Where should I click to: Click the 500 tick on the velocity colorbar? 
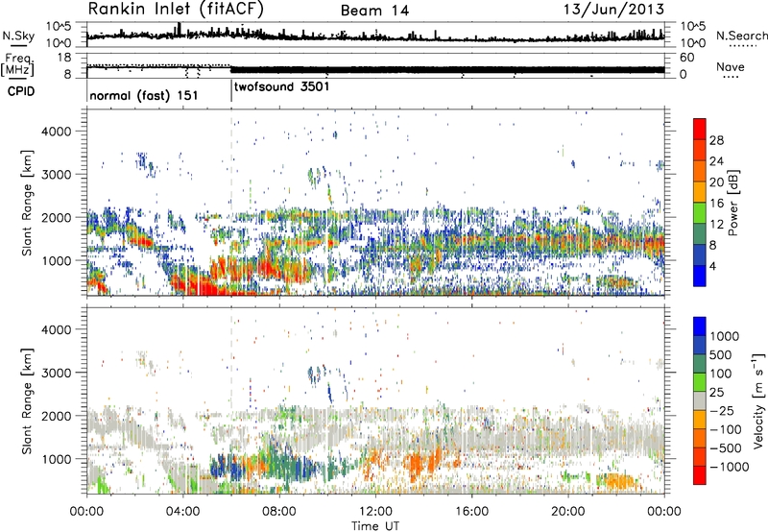pyautogui.click(x=721, y=355)
